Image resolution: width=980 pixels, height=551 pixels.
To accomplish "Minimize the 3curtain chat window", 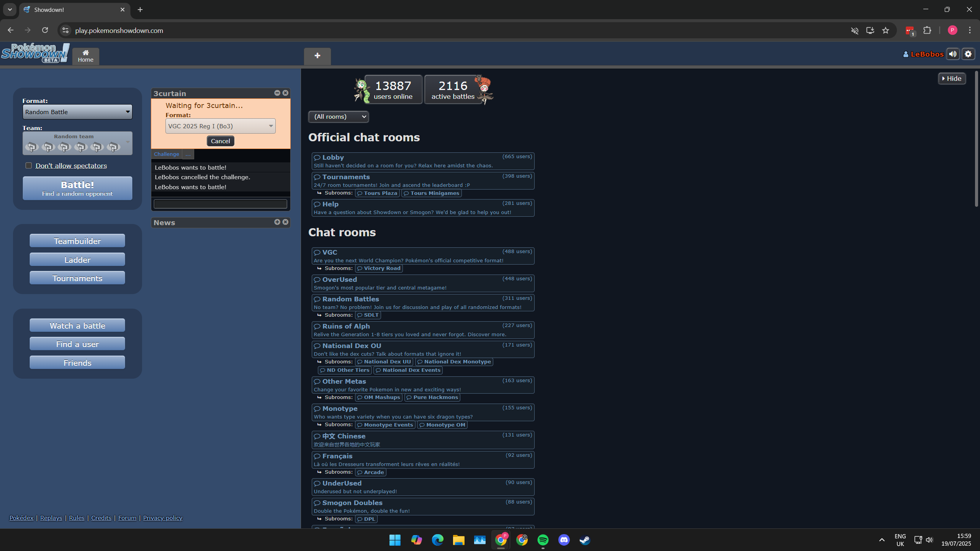I will (x=277, y=93).
